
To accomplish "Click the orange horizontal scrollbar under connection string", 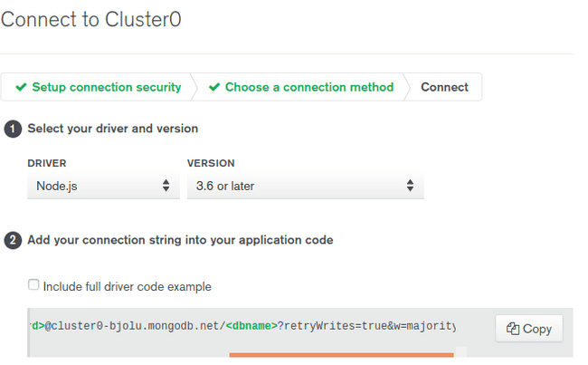I will (341, 354).
